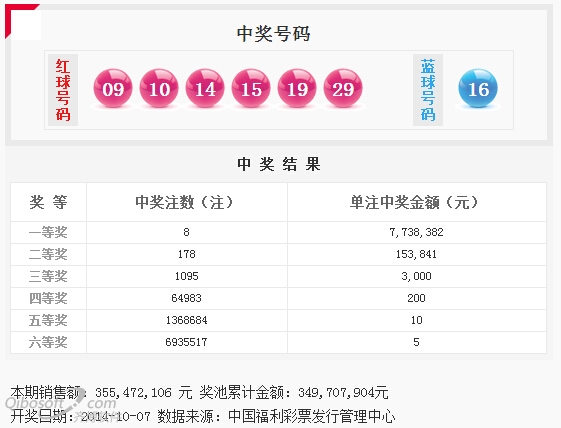Click the prize amount 3,000
The image size is (561, 428).
click(x=416, y=276)
